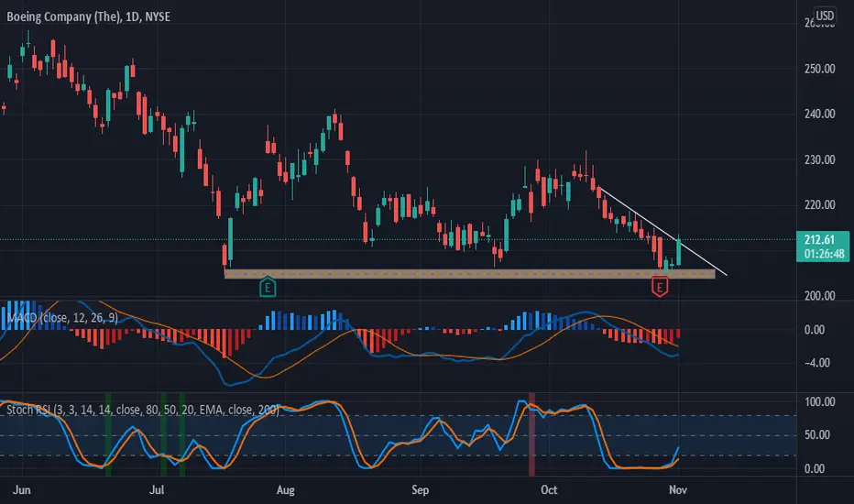Click the 200.00 price axis label

pos(819,296)
